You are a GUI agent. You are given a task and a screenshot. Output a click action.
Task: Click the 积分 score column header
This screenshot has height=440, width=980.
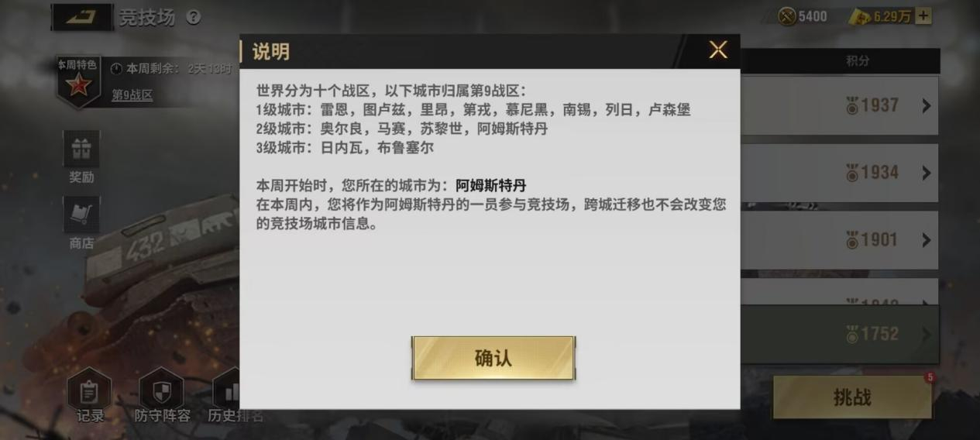[x=858, y=60]
